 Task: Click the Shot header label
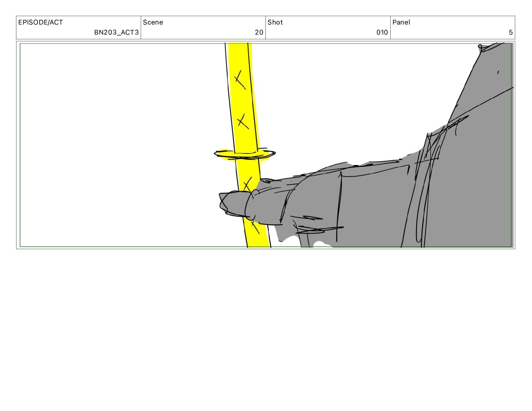[x=275, y=22]
